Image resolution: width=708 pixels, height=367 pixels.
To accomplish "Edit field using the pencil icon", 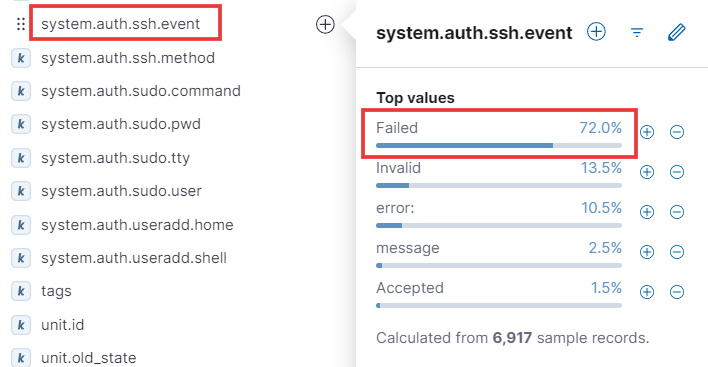I will click(x=676, y=33).
